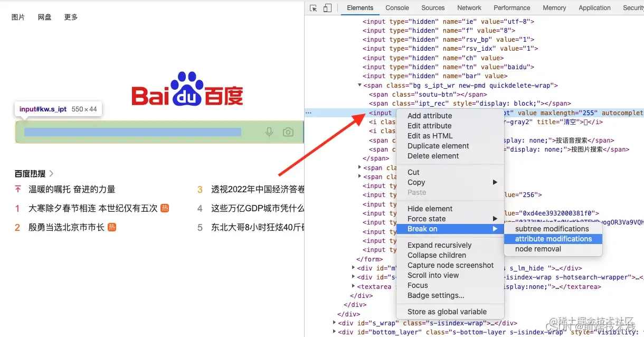
Task: Select the input name="rsv_idx" row
Action: 450,49
